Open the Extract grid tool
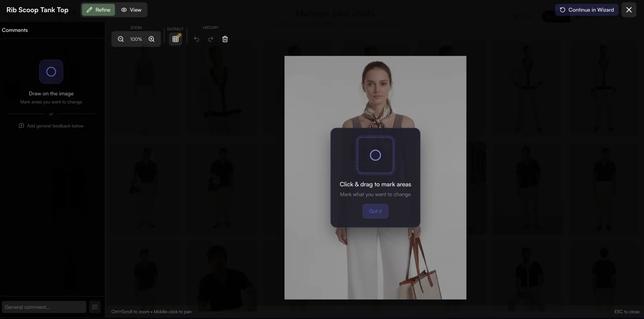The height and width of the screenshot is (319, 644). pyautogui.click(x=175, y=39)
